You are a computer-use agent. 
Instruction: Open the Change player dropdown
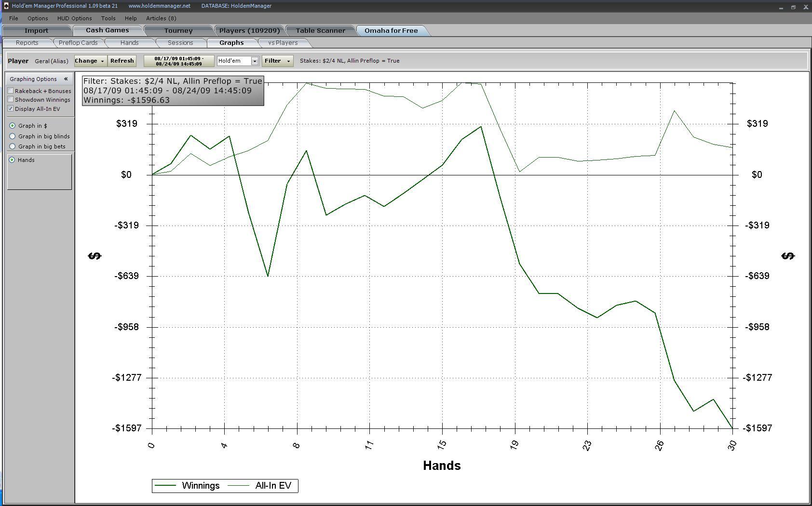(x=90, y=61)
